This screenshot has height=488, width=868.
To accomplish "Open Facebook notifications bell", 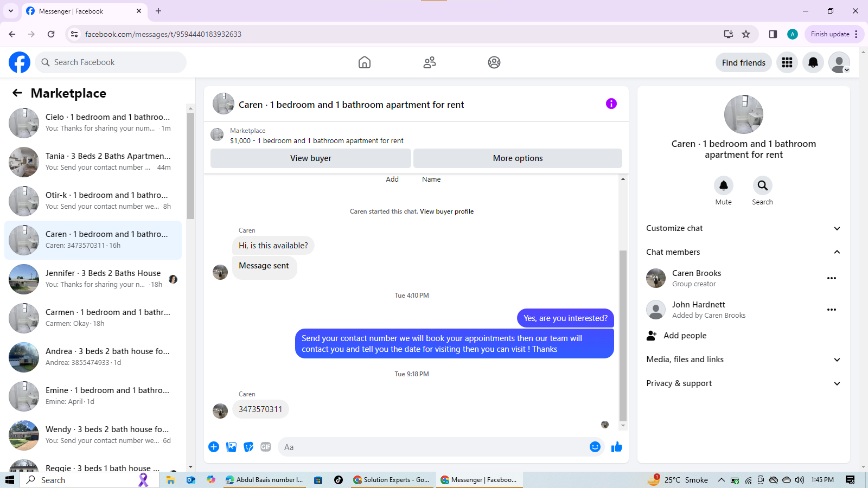I will (x=813, y=62).
